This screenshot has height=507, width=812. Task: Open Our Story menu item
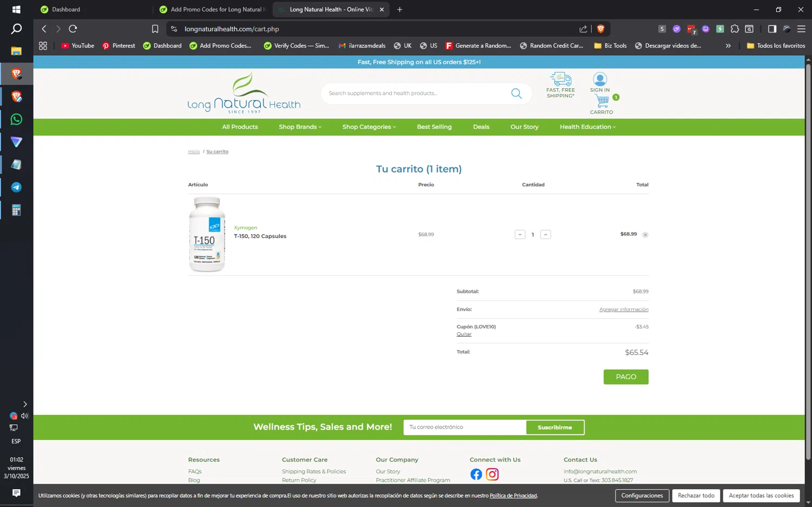pyautogui.click(x=525, y=127)
